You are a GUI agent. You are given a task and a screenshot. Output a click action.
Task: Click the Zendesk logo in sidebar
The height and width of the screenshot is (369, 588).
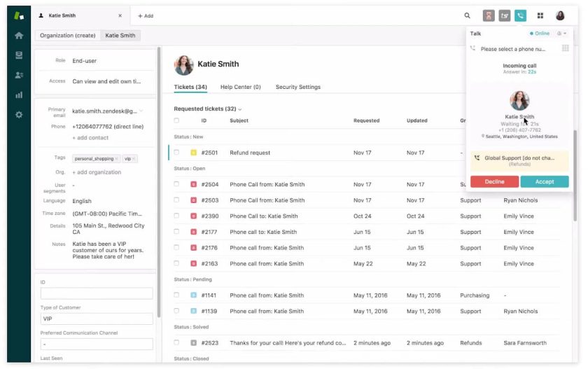tap(19, 15)
